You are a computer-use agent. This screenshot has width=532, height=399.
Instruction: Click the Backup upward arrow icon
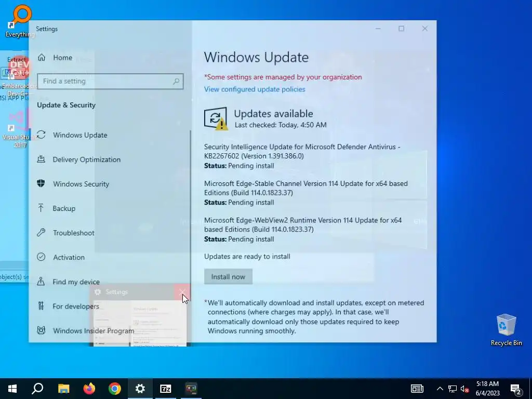tap(41, 208)
